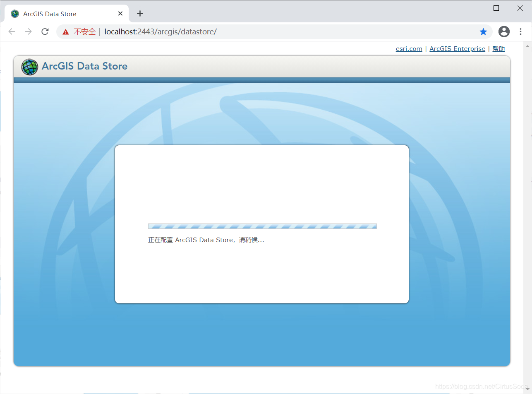Open a new tab with the plus button
The image size is (532, 394).
tap(140, 14)
